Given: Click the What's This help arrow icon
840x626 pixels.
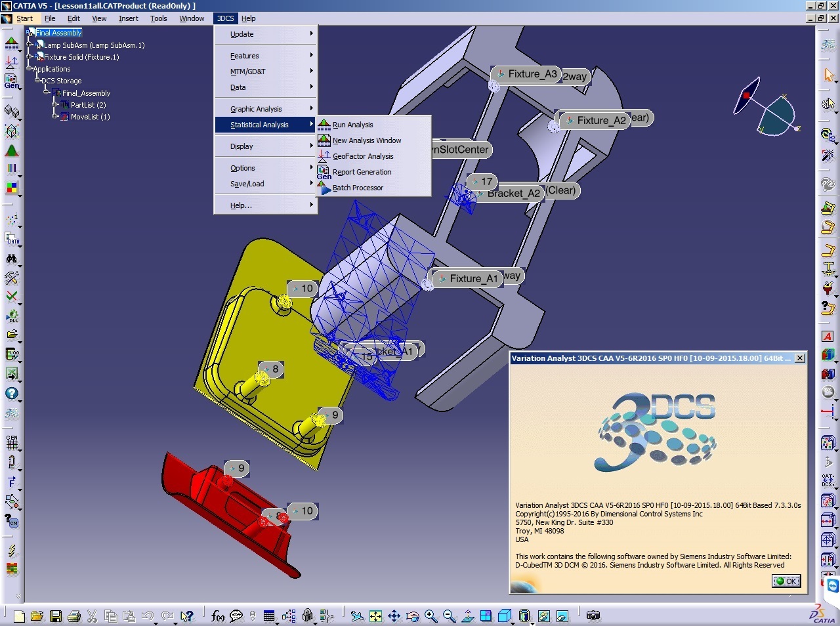Looking at the screenshot, I should pos(187,616).
